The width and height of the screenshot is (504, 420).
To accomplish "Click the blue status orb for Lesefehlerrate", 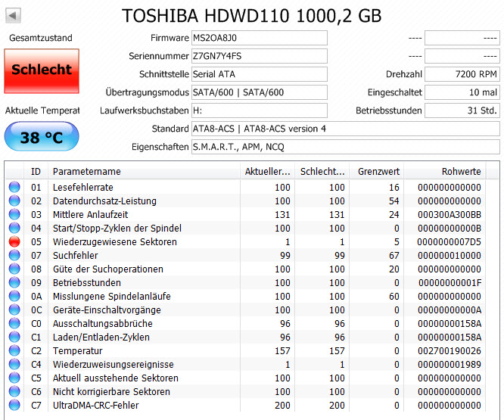I will (x=14, y=187).
